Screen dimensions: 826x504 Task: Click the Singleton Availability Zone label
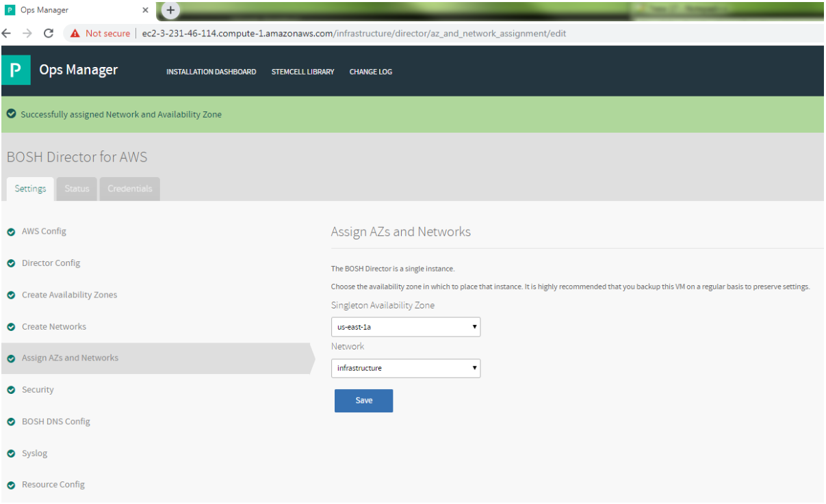click(383, 305)
